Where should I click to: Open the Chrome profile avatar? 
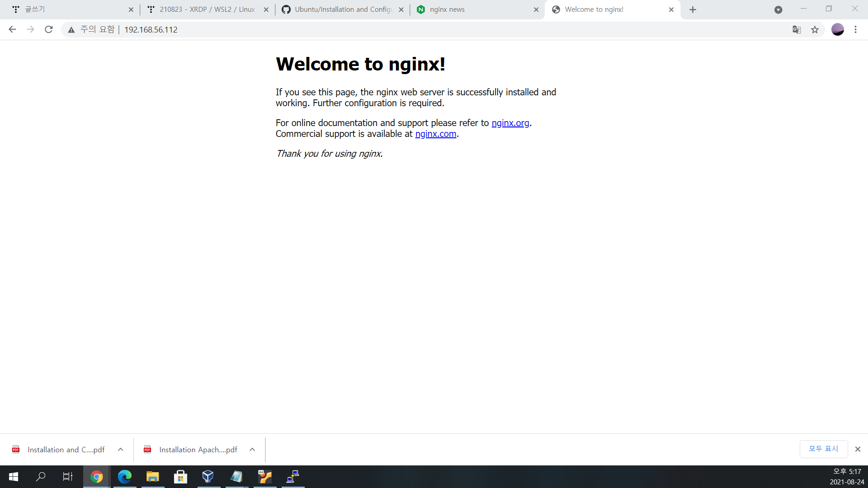tap(838, 29)
